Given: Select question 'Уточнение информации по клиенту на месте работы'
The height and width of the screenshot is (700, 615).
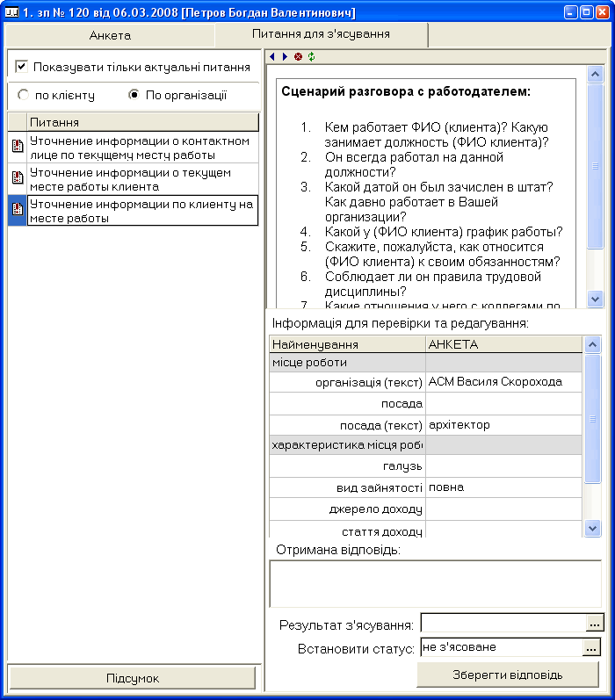Looking at the screenshot, I should 143,210.
